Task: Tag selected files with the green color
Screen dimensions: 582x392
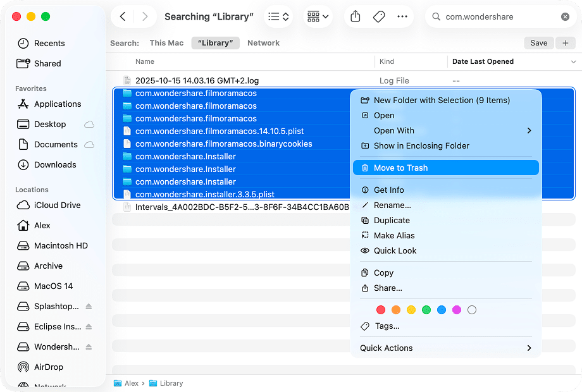Action: click(426, 310)
